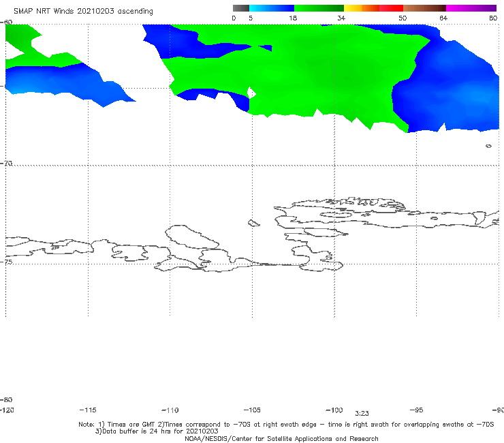The height and width of the screenshot is (443, 504).
Task: Click the yellow-orange segment of the colorbar
Action: (x=362, y=8)
